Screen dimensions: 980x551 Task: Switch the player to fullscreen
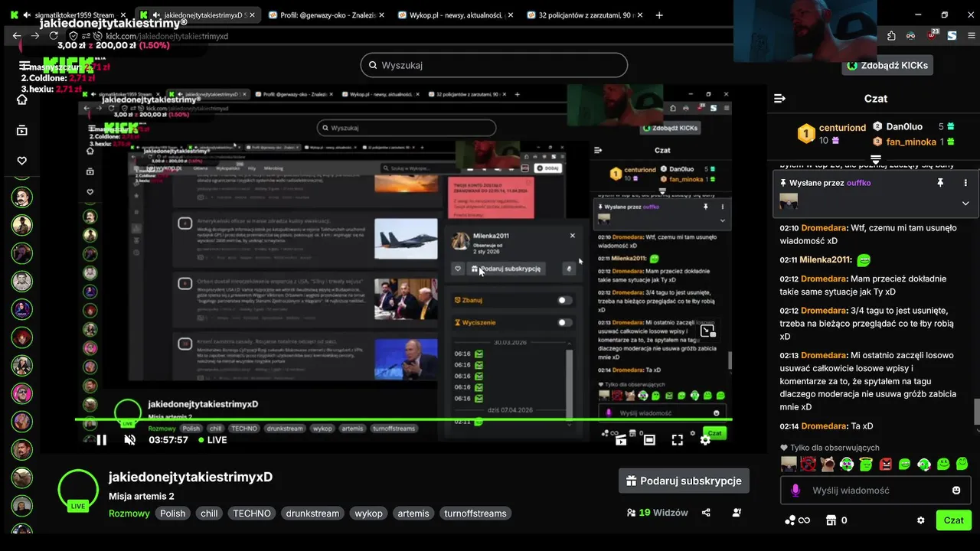tap(677, 440)
